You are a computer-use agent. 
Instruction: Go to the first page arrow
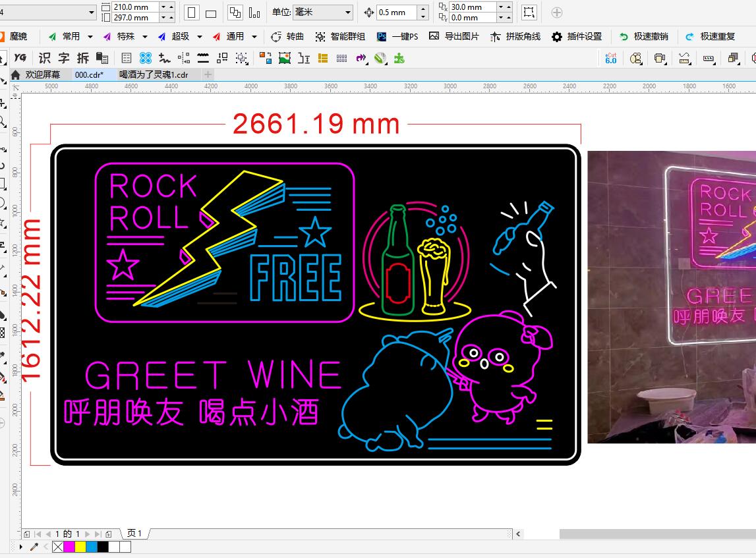(x=38, y=534)
